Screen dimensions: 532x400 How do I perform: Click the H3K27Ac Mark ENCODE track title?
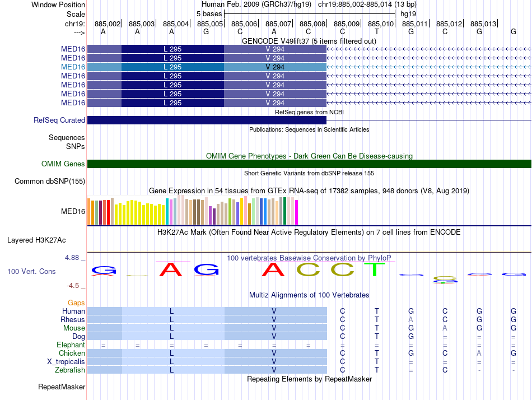tap(309, 232)
